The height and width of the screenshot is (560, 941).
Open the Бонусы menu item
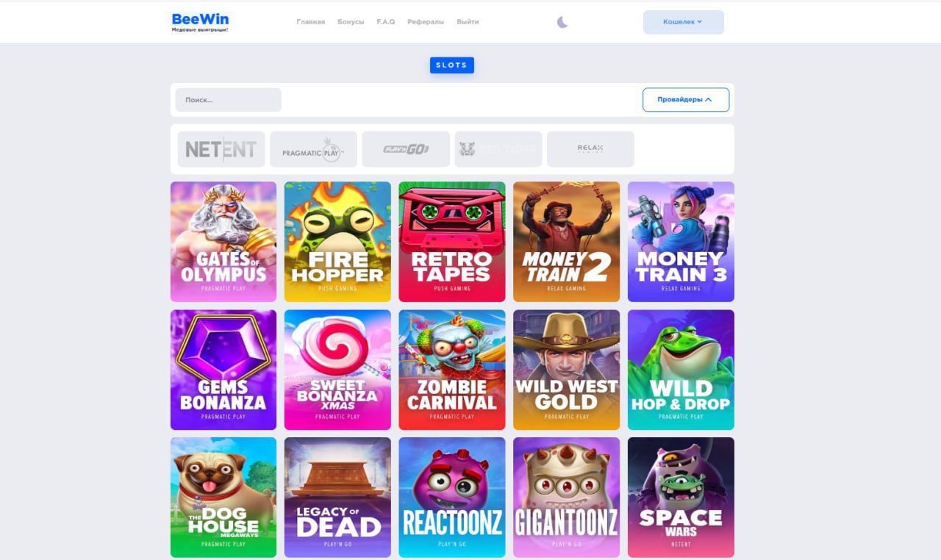pyautogui.click(x=351, y=22)
